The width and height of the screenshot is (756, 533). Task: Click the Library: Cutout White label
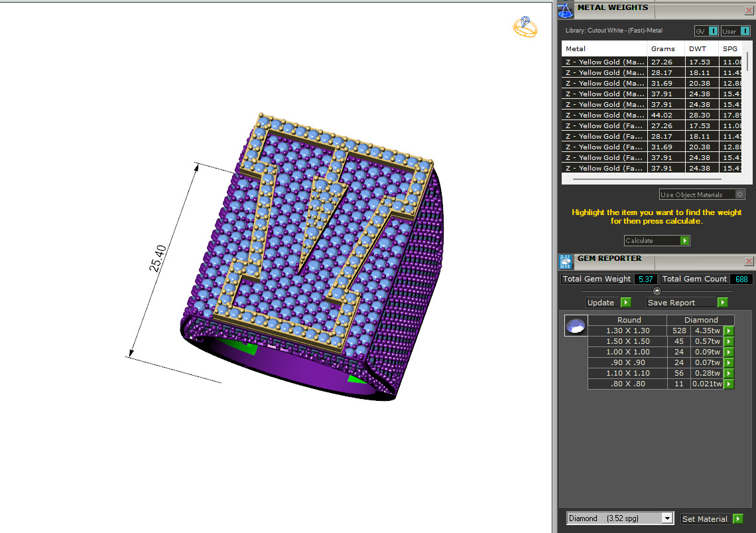pyautogui.click(x=614, y=30)
